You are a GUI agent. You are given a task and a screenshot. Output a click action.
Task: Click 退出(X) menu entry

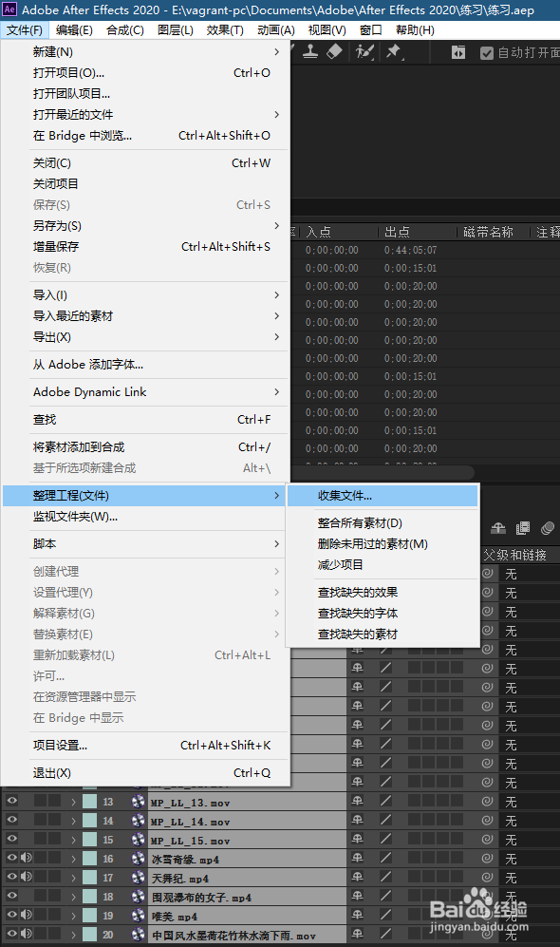145,772
